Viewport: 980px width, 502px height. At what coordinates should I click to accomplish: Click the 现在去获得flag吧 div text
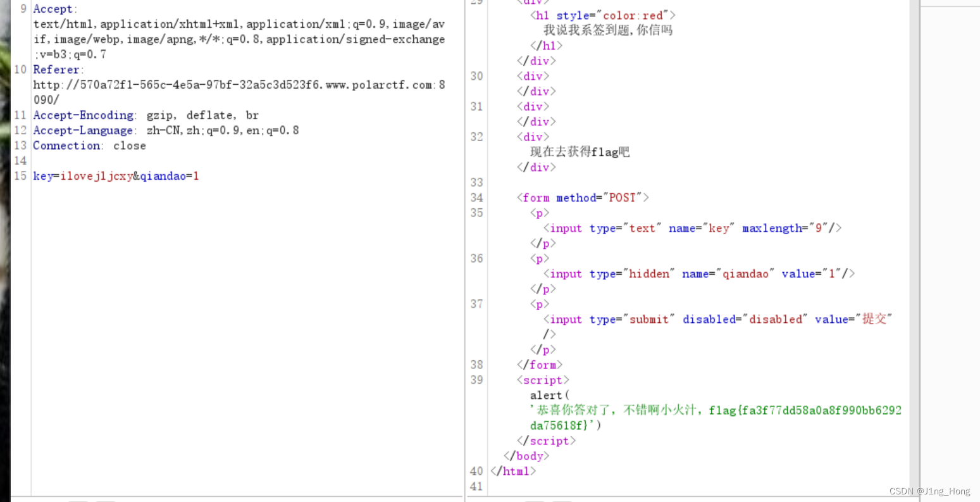pyautogui.click(x=579, y=152)
